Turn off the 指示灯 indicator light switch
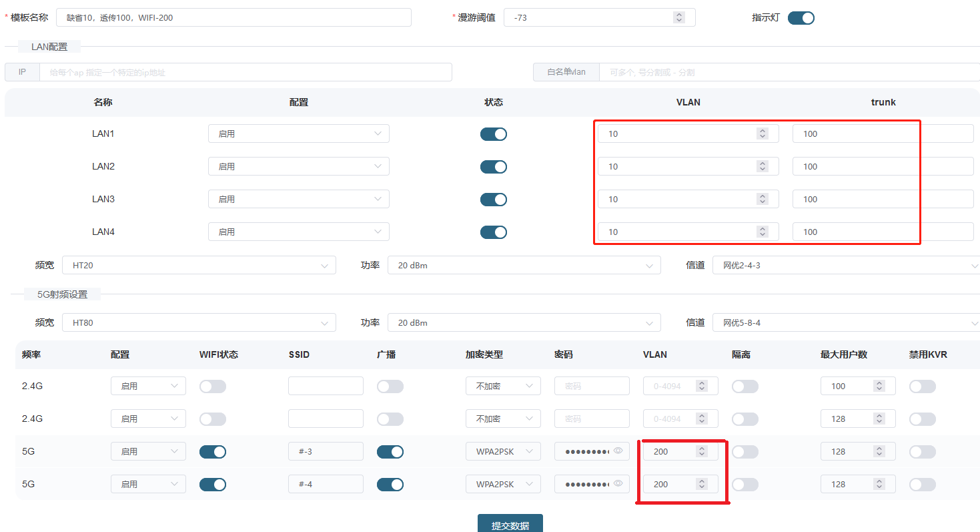 (801, 18)
